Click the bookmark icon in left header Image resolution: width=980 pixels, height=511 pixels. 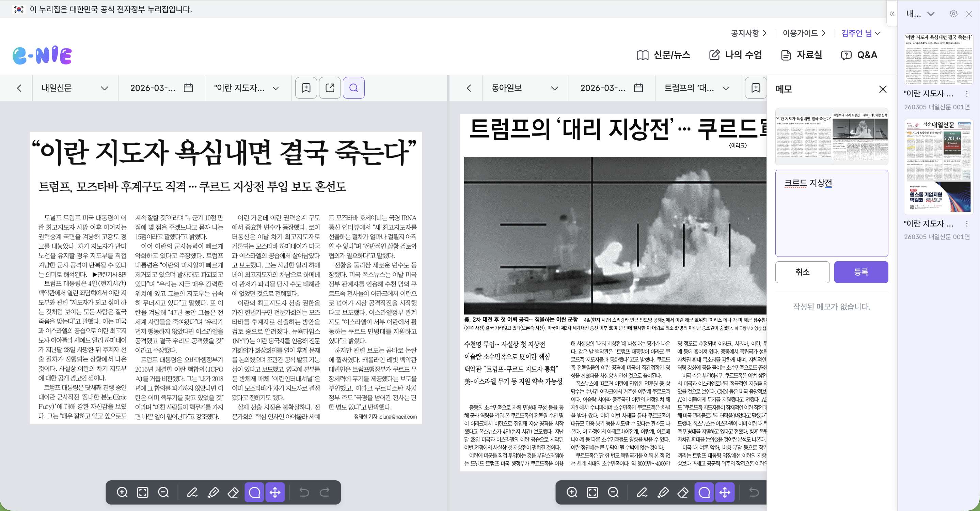(x=306, y=88)
